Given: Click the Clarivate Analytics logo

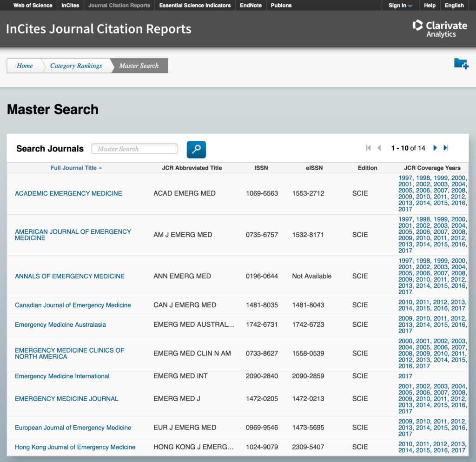Looking at the screenshot, I should click(x=440, y=29).
